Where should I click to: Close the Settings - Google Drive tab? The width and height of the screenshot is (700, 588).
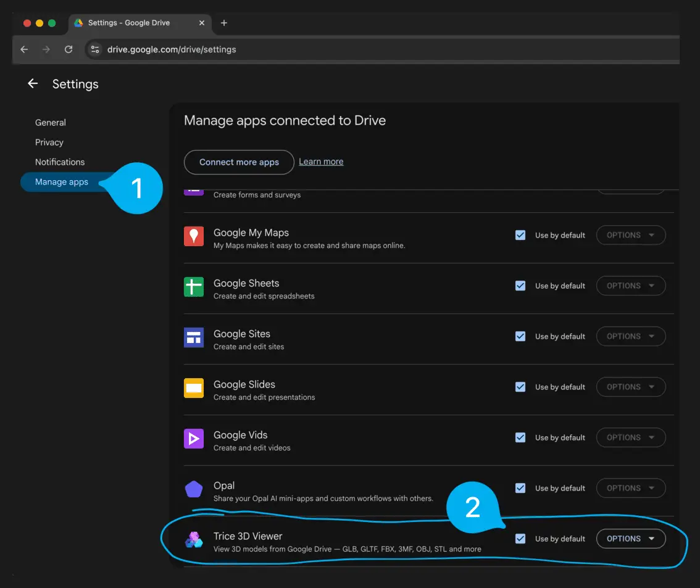pyautogui.click(x=202, y=23)
